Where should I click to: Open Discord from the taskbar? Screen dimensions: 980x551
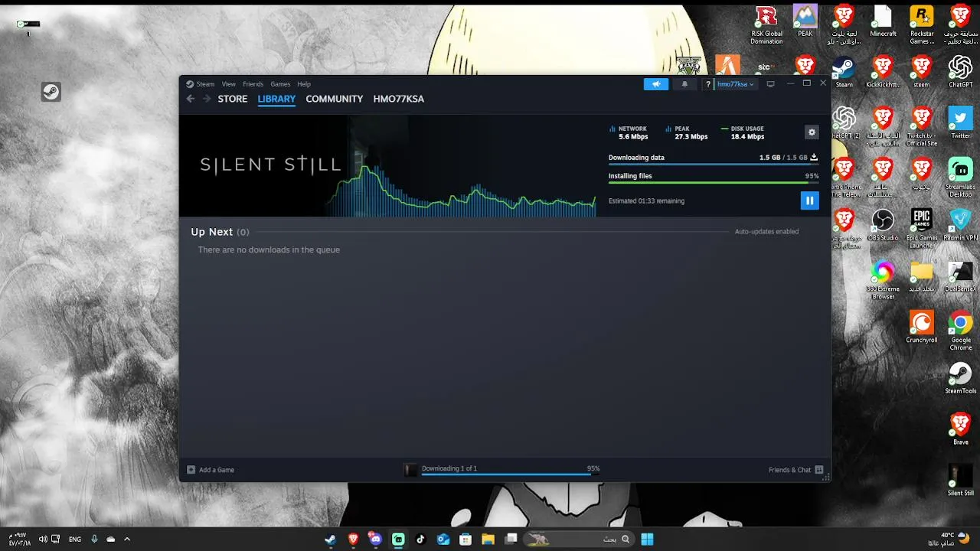pyautogui.click(x=375, y=539)
